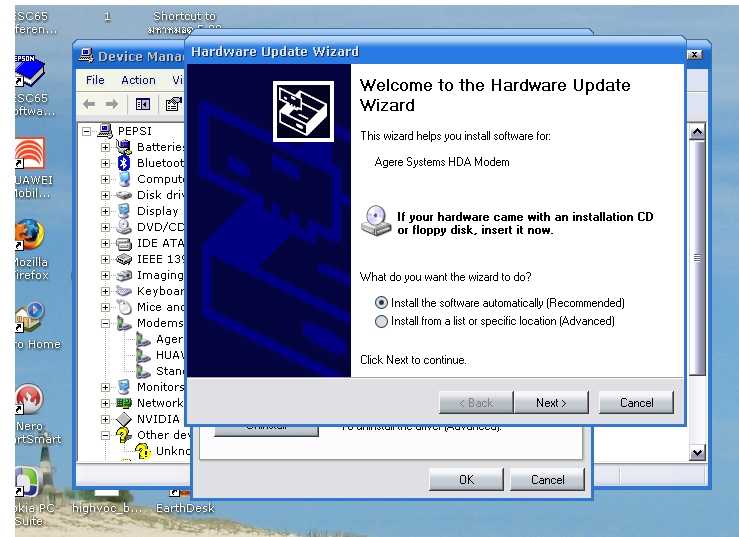Expand the Display adapters category

coord(106,211)
